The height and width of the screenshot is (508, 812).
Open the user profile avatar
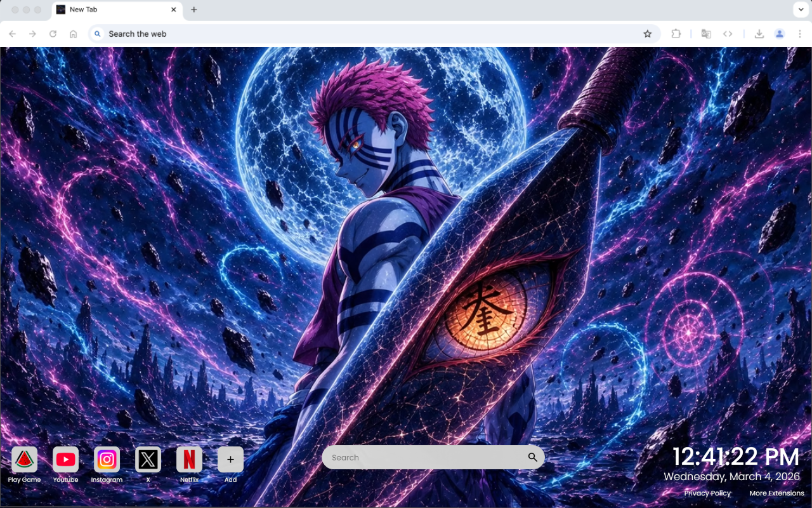[780, 34]
